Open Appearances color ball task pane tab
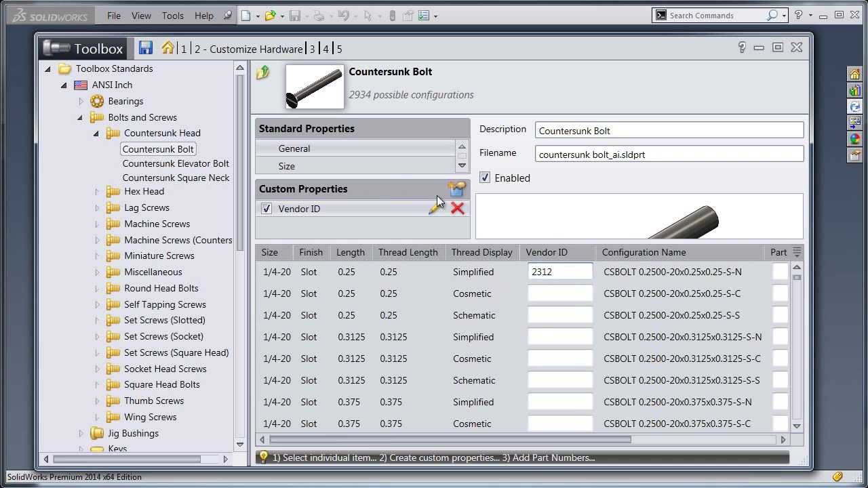Viewport: 868px width, 488px height. pyautogui.click(x=855, y=139)
